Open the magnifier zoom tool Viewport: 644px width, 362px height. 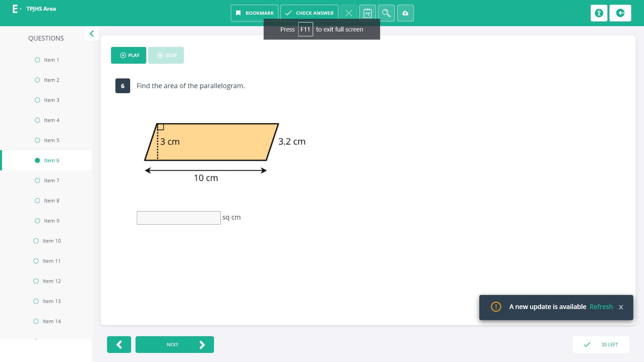[x=386, y=13]
